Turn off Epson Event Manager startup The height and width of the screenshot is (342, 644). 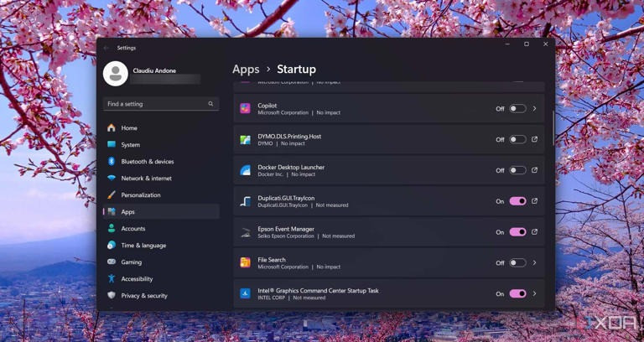(x=517, y=232)
